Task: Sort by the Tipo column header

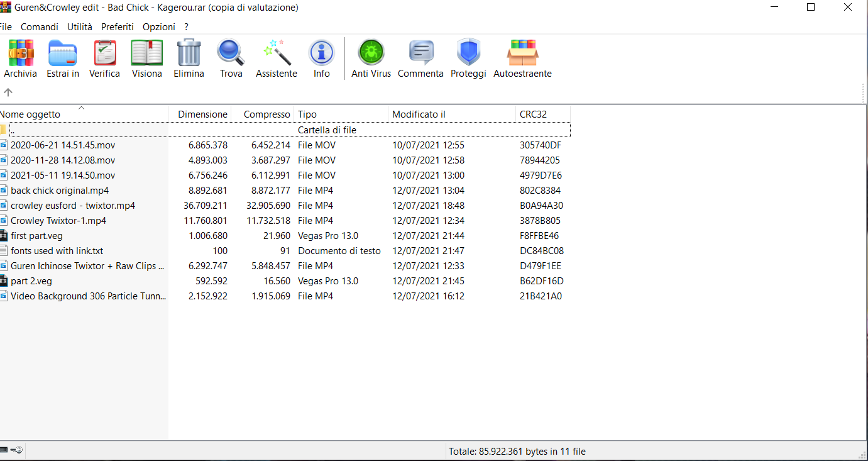Action: pos(341,114)
